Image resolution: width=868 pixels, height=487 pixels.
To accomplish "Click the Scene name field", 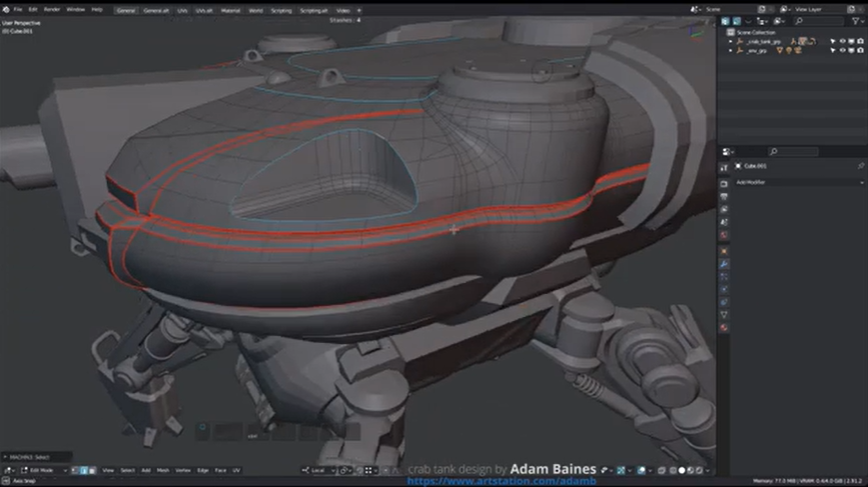I will pyautogui.click(x=730, y=9).
